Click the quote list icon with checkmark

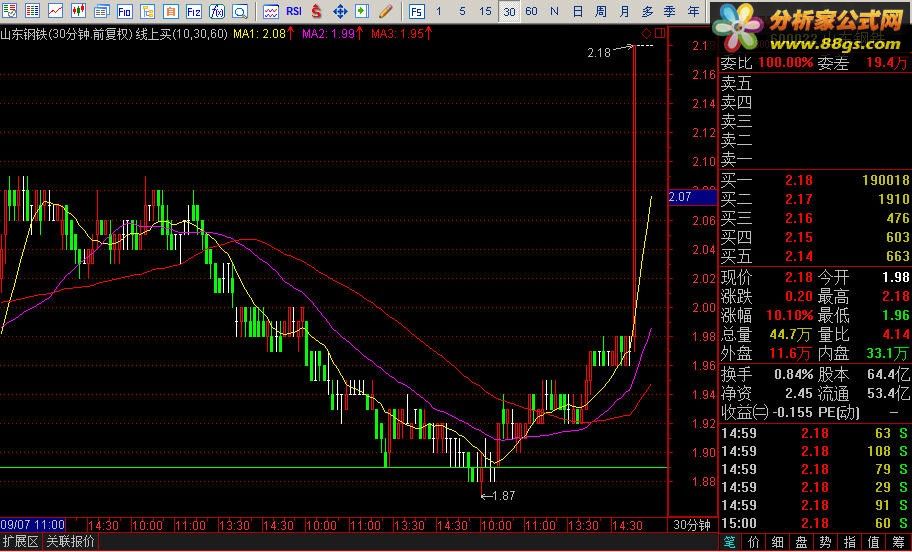coord(9,10)
